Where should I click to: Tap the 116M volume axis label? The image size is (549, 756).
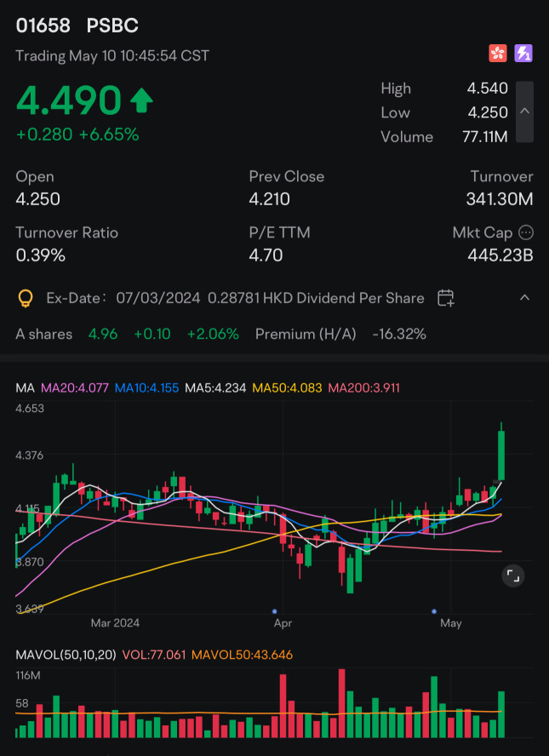click(28, 675)
